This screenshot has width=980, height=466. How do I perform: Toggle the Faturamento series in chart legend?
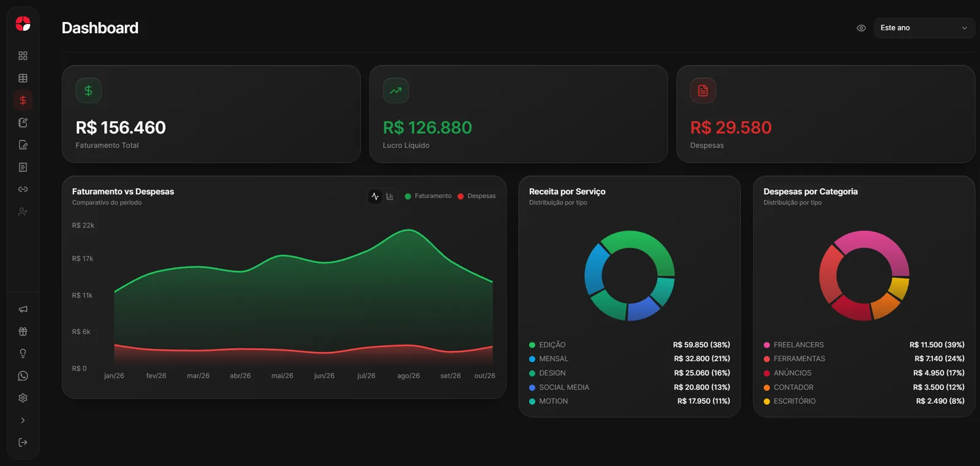point(428,196)
